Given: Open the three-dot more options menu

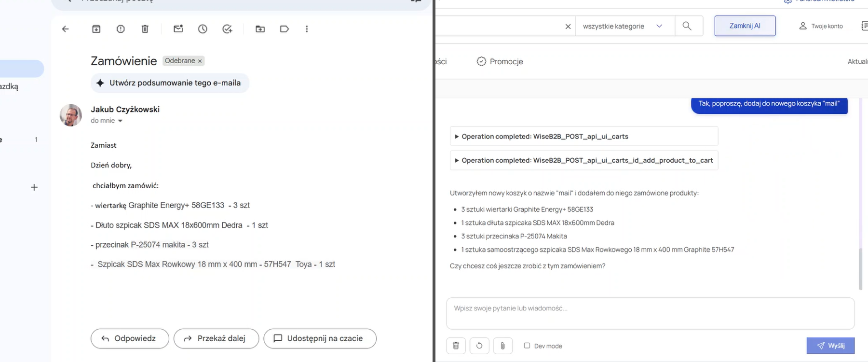Looking at the screenshot, I should pos(307,29).
